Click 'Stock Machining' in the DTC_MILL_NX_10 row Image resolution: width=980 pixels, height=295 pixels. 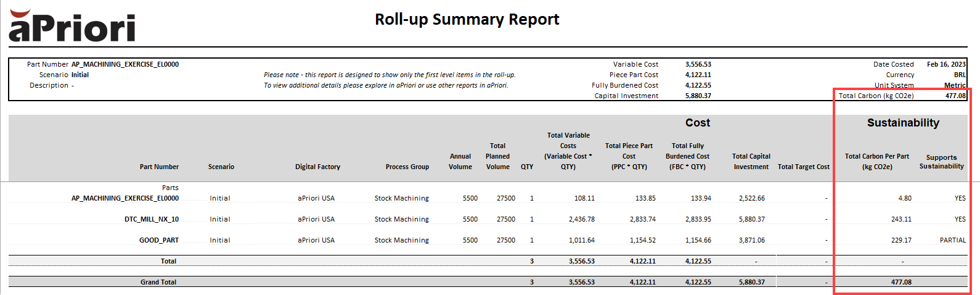click(402, 219)
